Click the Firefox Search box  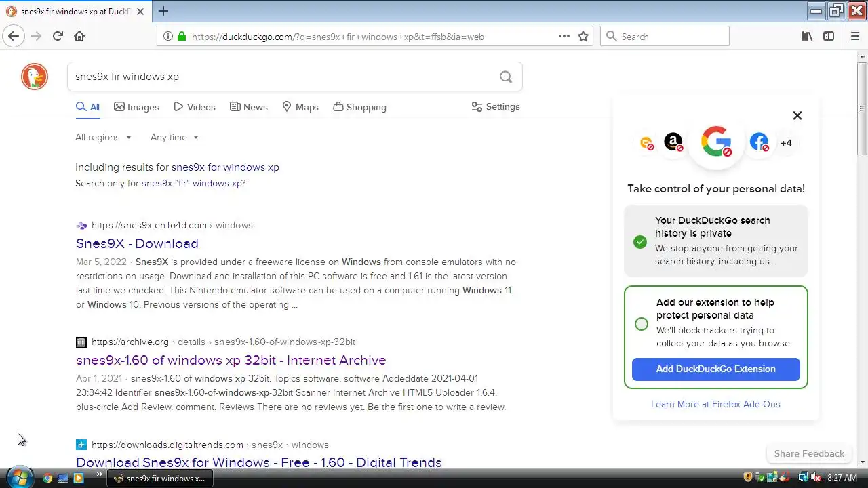pos(665,37)
